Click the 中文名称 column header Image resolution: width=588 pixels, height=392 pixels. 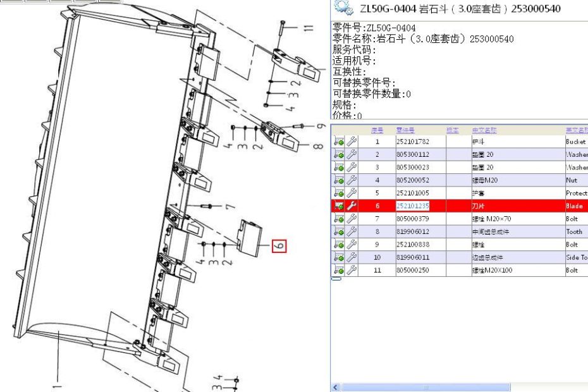click(484, 130)
